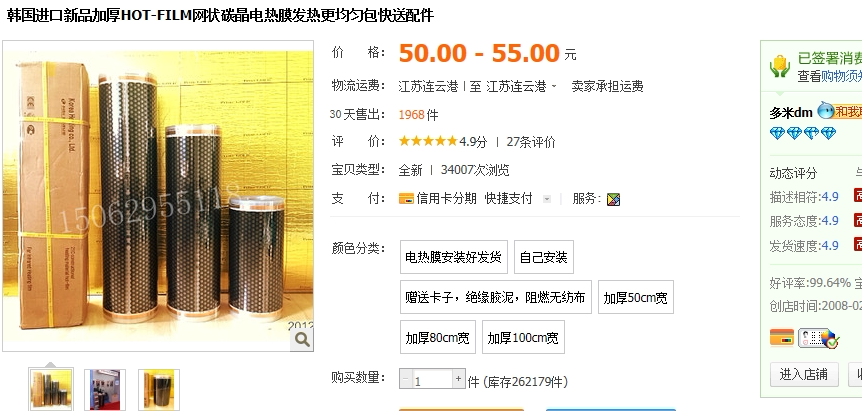Increase purchase quantity with plus button
Image resolution: width=862 pixels, height=411 pixels.
tap(459, 379)
